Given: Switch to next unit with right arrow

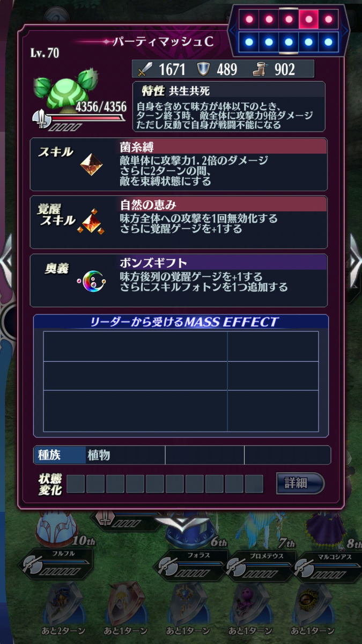Looking at the screenshot, I should (x=356, y=260).
